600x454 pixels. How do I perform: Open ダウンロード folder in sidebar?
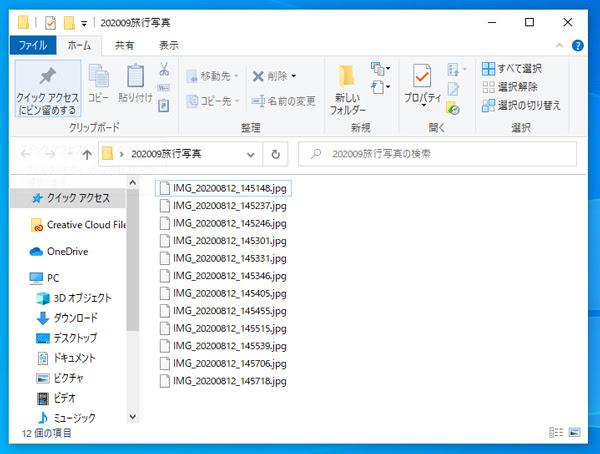pos(67,318)
